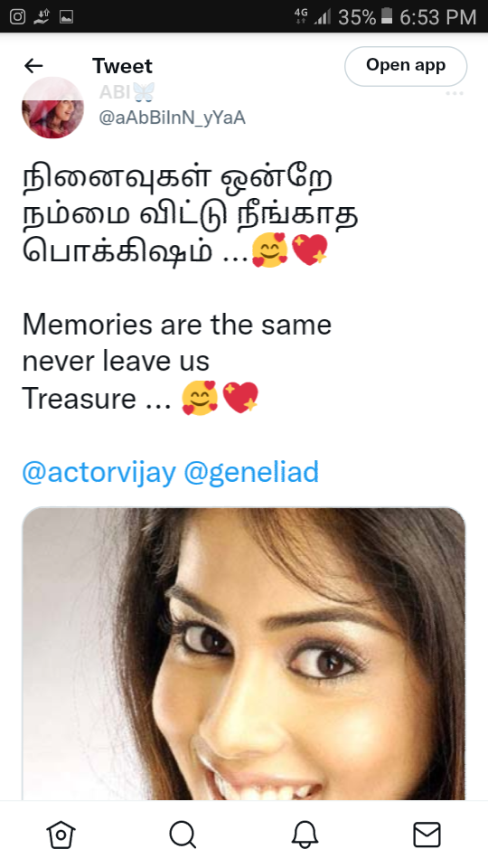The image size is (488, 868).
Task: Open the Search magnifier tab
Action: 183,835
